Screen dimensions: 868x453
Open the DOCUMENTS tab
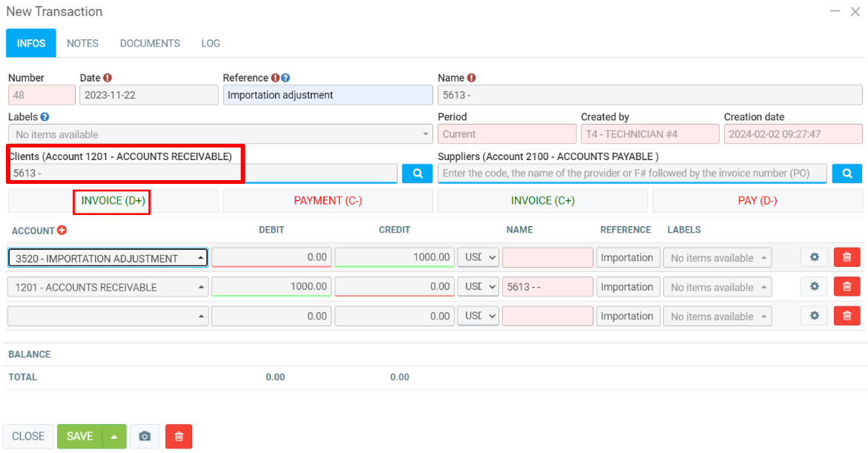pos(150,44)
